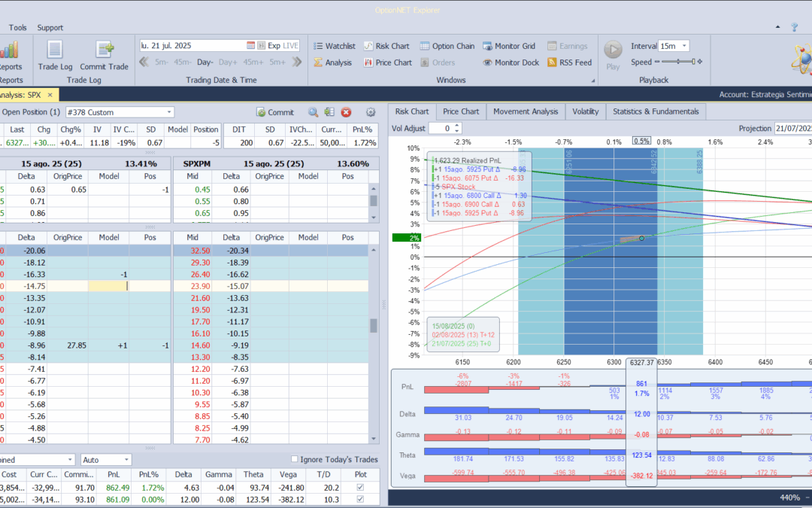
Task: Open the Option Chain window
Action: click(447, 46)
